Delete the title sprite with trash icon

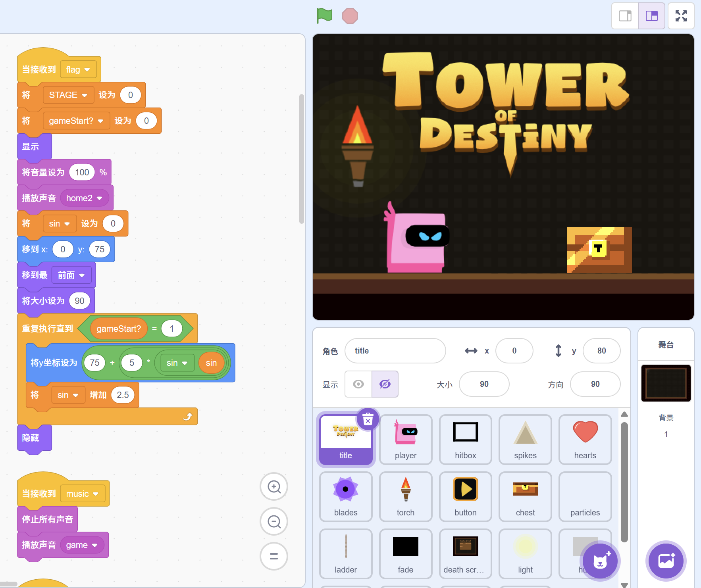point(368,419)
